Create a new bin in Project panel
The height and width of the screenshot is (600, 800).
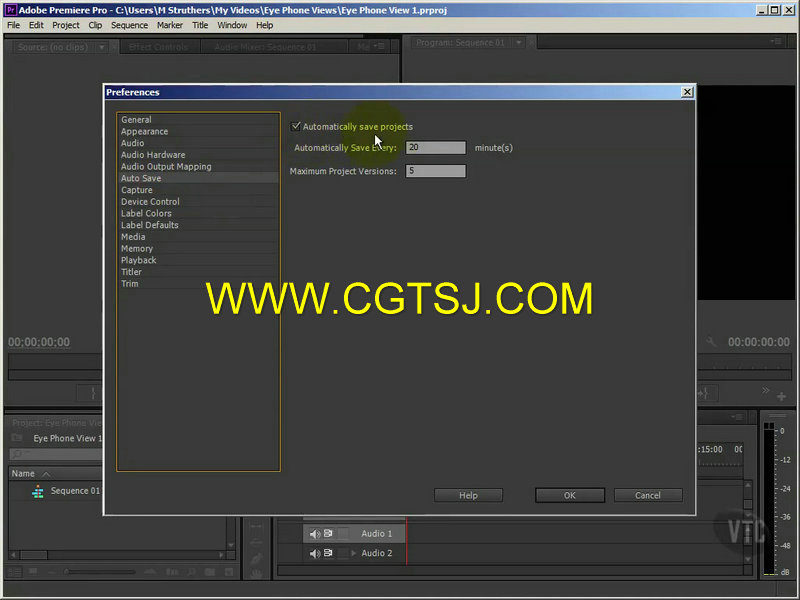tap(210, 572)
